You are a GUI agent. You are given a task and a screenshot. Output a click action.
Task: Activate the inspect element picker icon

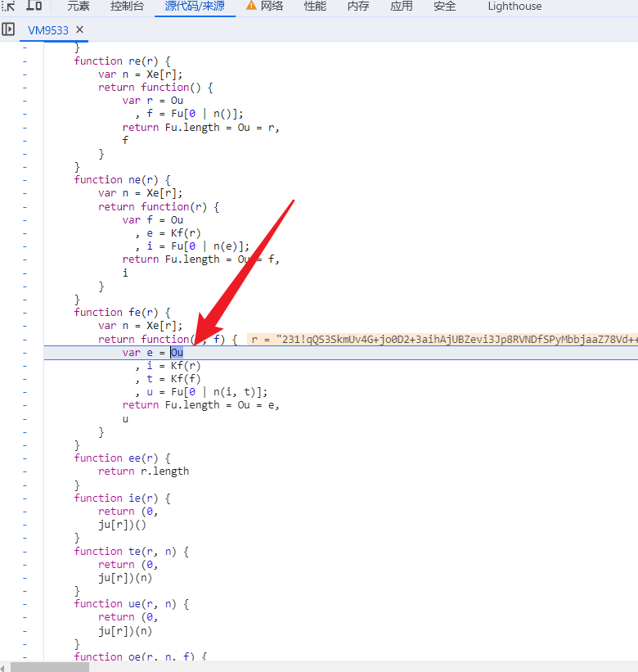point(9,6)
